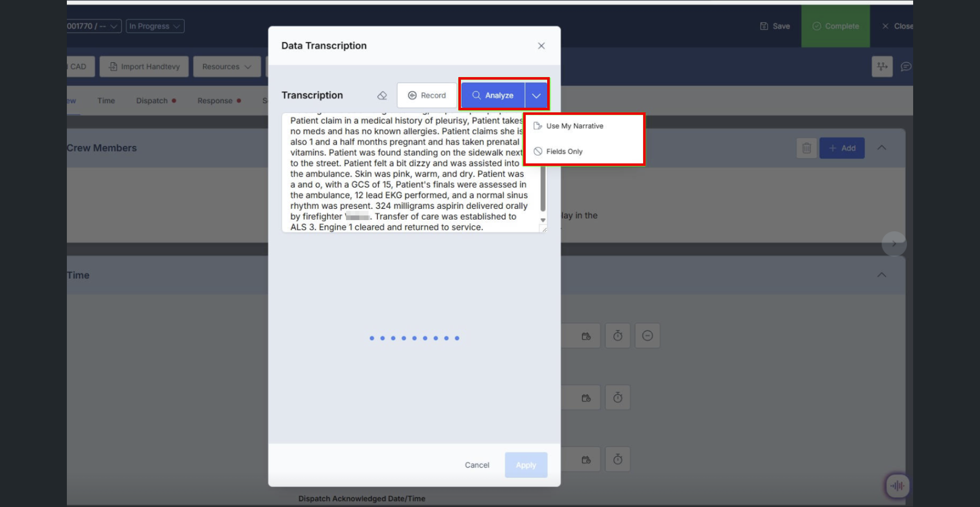Select Fields Only option
980x507 pixels.
coord(564,152)
